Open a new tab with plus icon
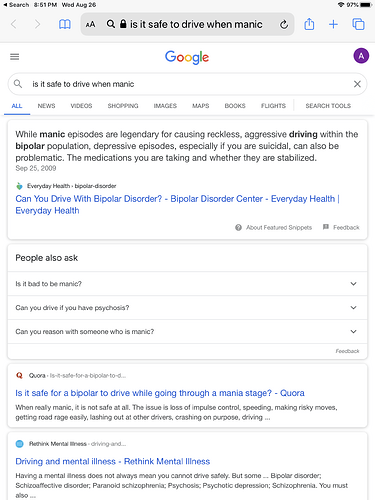Viewport: 375px width, 500px height. pyautogui.click(x=333, y=24)
